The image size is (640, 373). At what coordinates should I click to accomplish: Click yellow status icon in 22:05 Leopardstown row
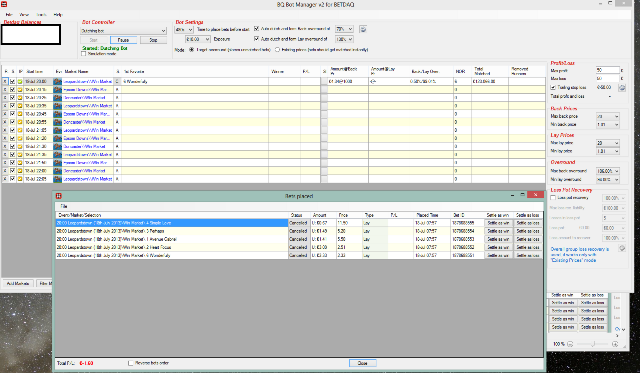point(20,179)
